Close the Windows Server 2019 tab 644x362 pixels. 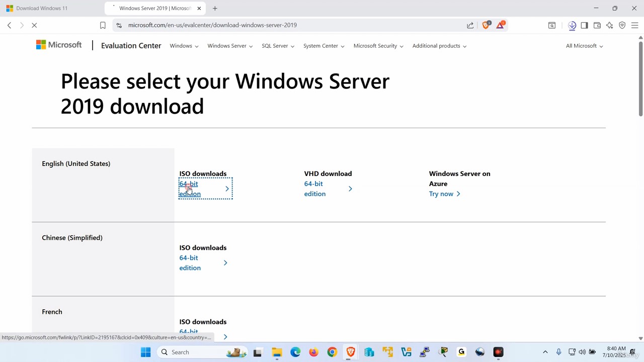click(x=199, y=8)
